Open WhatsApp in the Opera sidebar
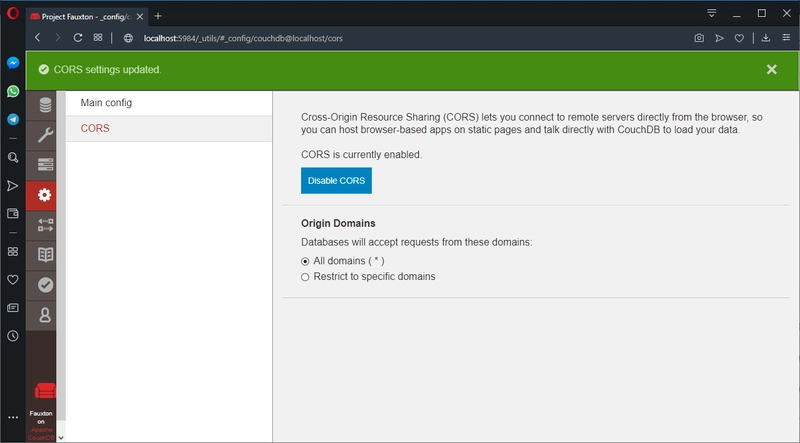 (13, 91)
